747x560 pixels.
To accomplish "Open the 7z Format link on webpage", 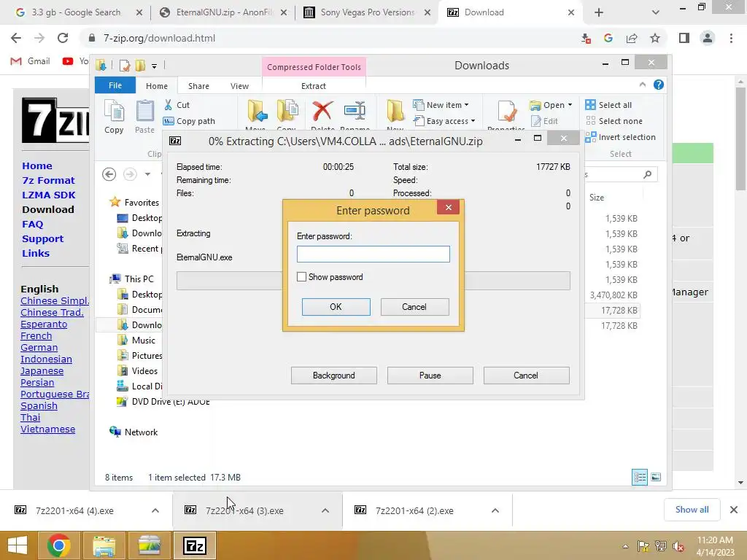I will 49,181.
